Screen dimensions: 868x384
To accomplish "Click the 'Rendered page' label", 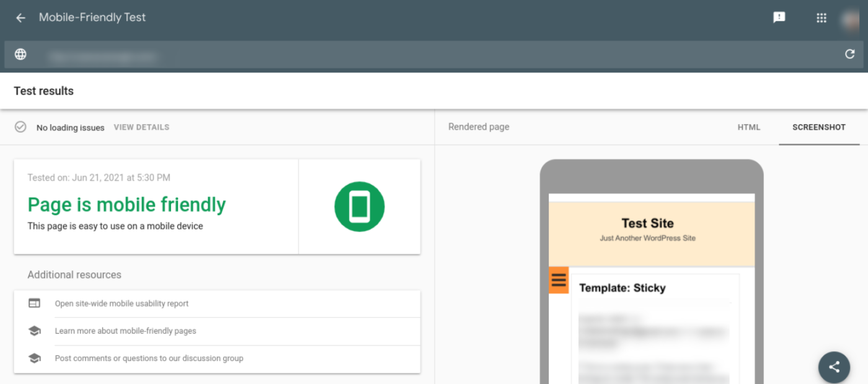I will [479, 127].
